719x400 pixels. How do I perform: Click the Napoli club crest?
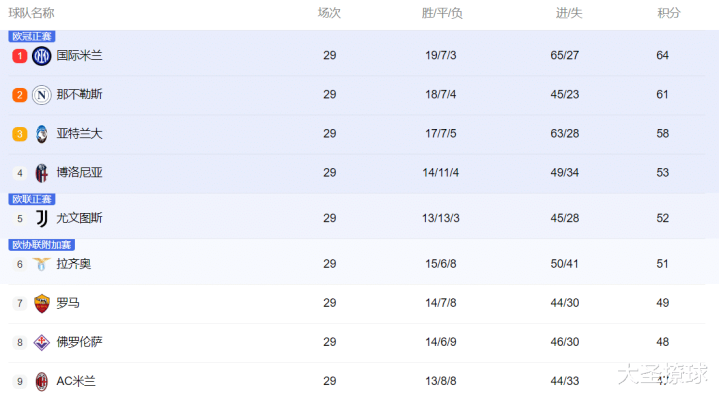tap(41, 95)
